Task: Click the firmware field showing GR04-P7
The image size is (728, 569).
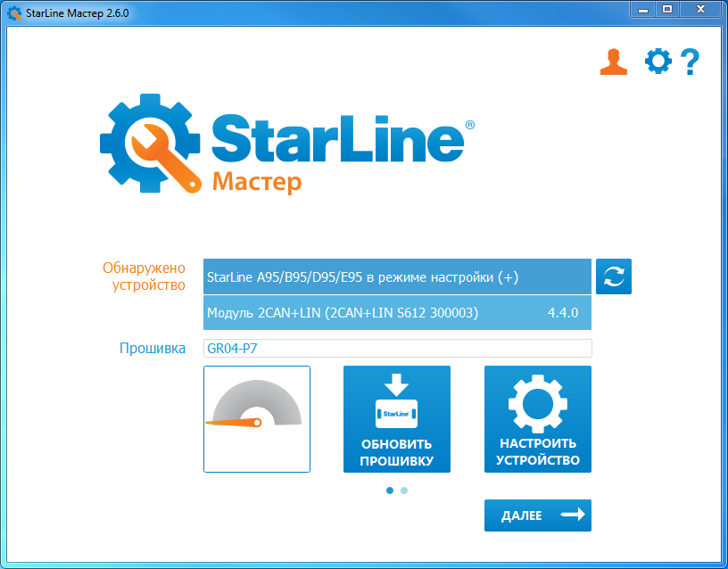Action: coord(397,348)
